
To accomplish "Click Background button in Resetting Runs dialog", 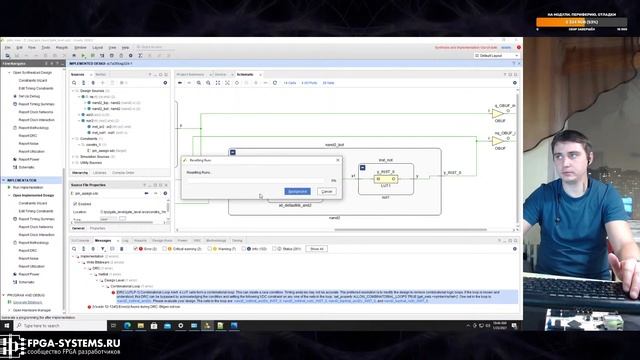I will coord(297,191).
